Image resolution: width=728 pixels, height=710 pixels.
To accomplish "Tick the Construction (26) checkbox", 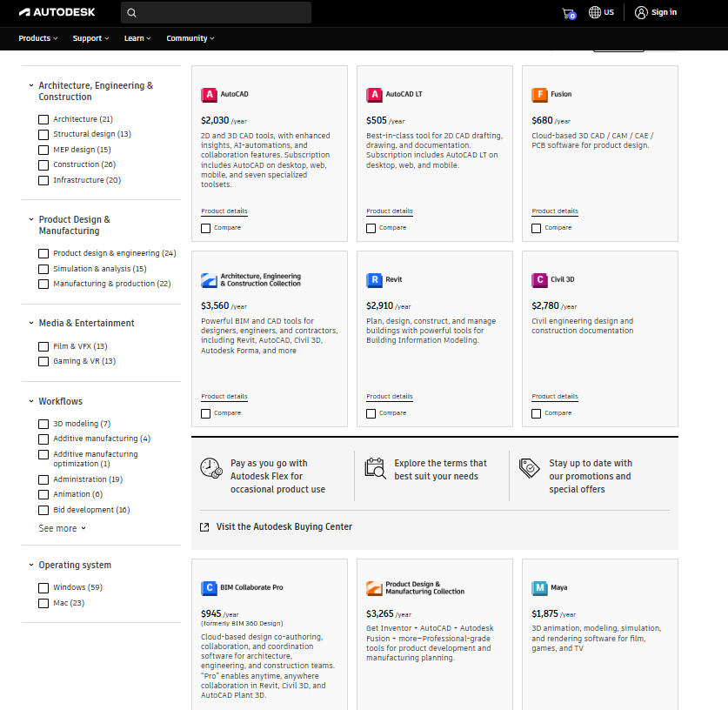I will coord(43,164).
